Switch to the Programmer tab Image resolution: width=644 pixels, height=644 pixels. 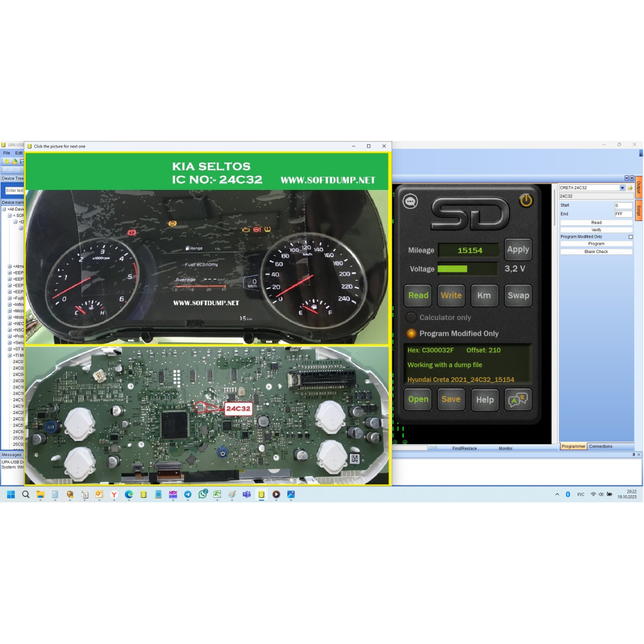point(573,446)
